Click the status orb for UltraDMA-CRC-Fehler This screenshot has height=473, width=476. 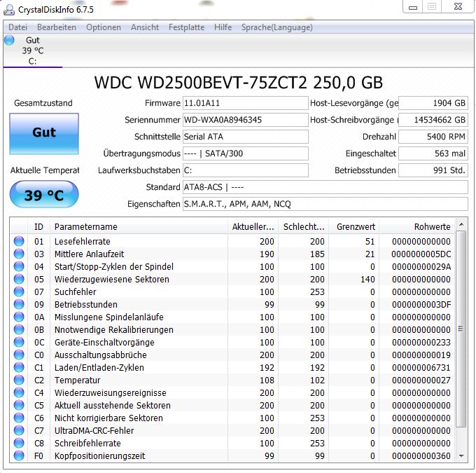[x=19, y=430]
